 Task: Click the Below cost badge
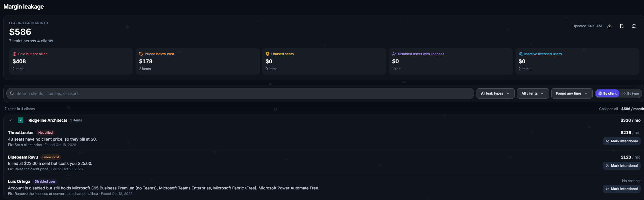(51, 157)
